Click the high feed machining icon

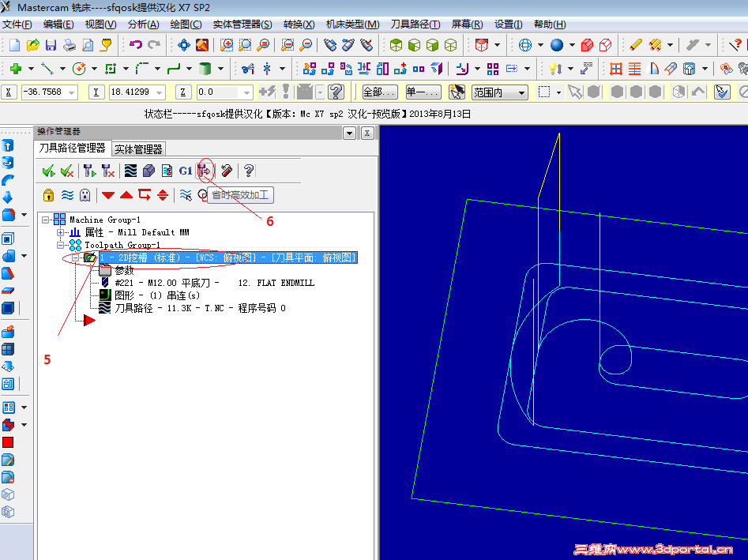tap(205, 171)
